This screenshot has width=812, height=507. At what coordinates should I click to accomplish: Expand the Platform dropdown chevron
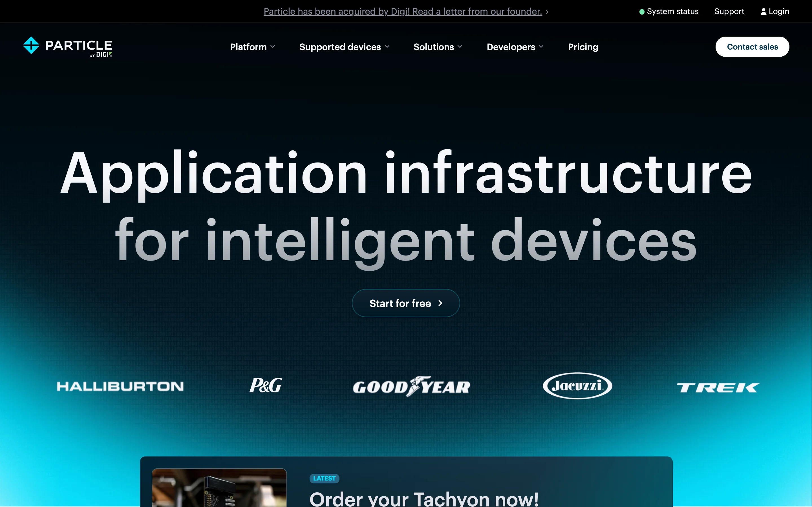click(273, 46)
